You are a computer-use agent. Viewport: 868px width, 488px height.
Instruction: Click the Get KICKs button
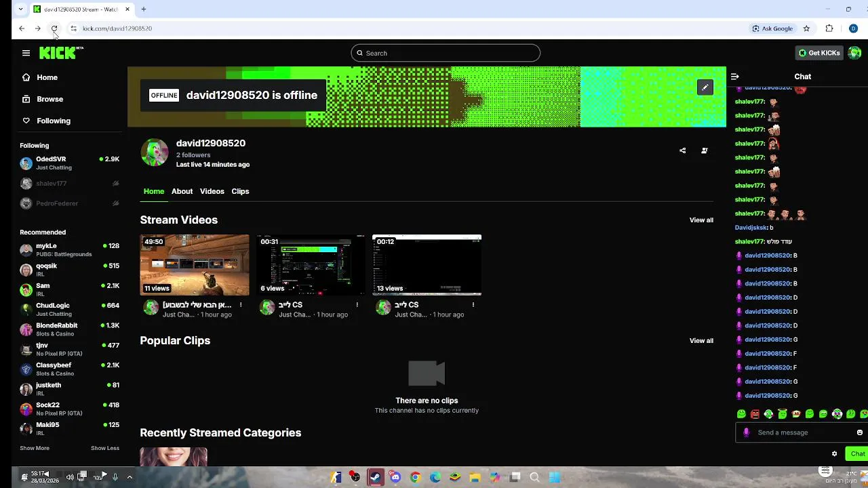click(x=819, y=53)
